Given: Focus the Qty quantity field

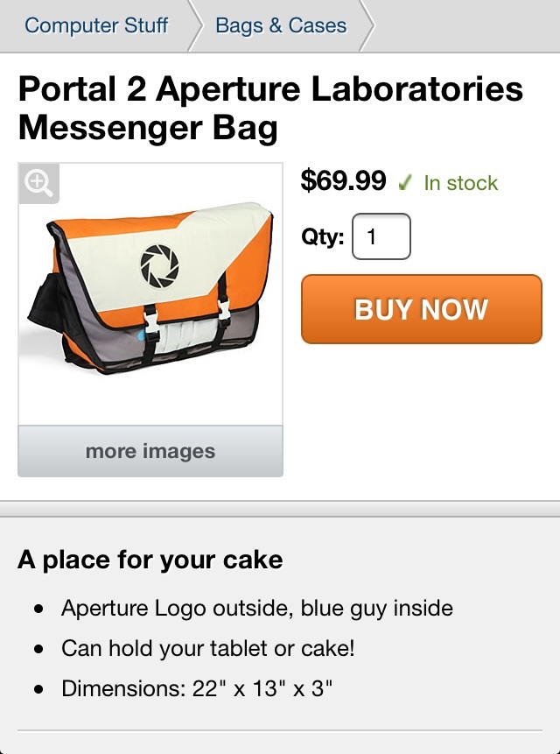Looking at the screenshot, I should (381, 236).
